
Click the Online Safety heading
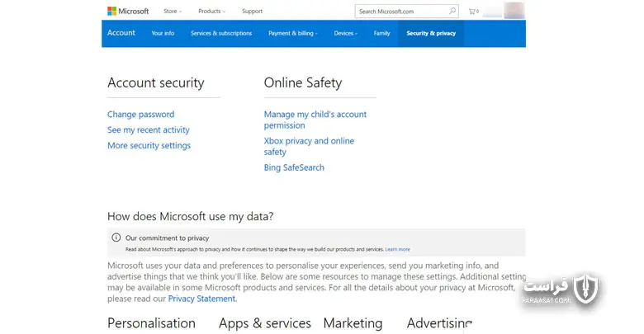click(303, 83)
